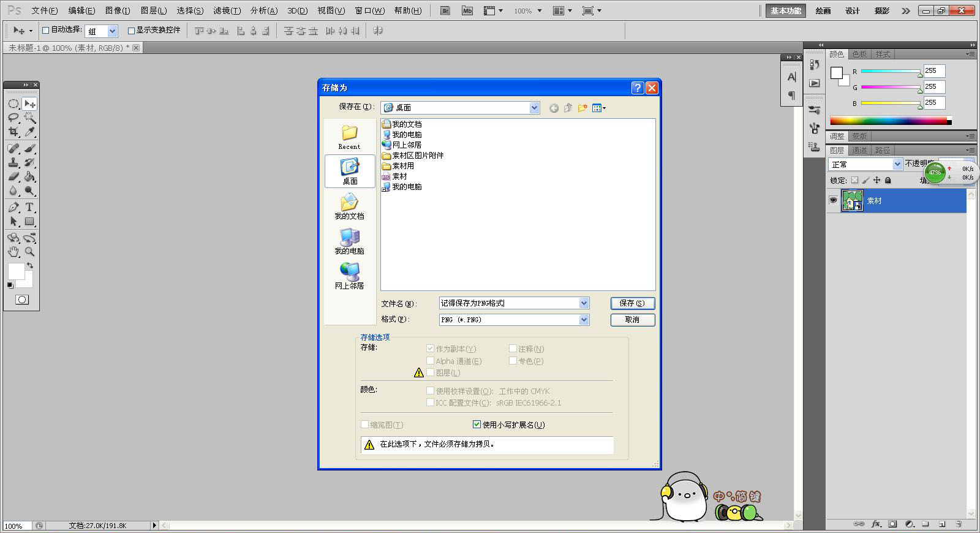Click the 文件名 text input field

coord(509,303)
